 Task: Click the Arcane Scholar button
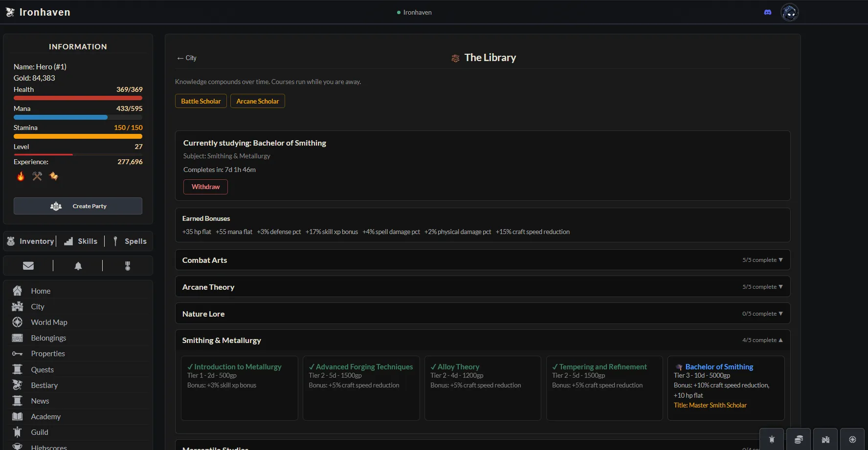pyautogui.click(x=258, y=101)
